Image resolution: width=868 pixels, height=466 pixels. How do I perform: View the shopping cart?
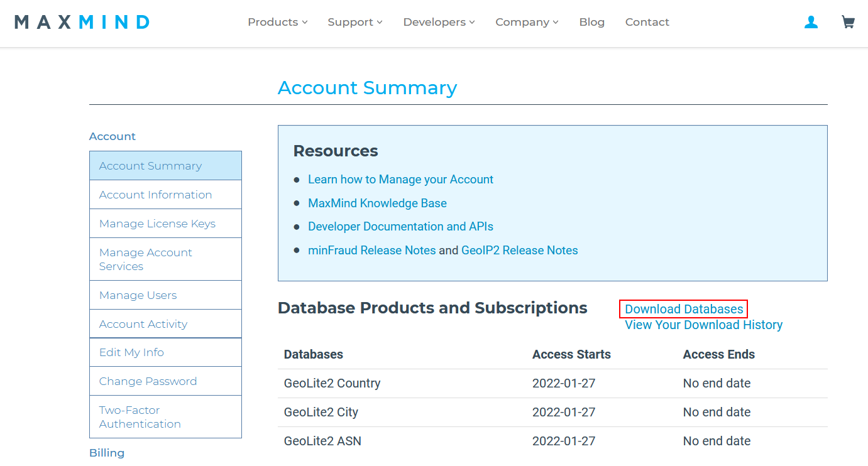pos(848,22)
